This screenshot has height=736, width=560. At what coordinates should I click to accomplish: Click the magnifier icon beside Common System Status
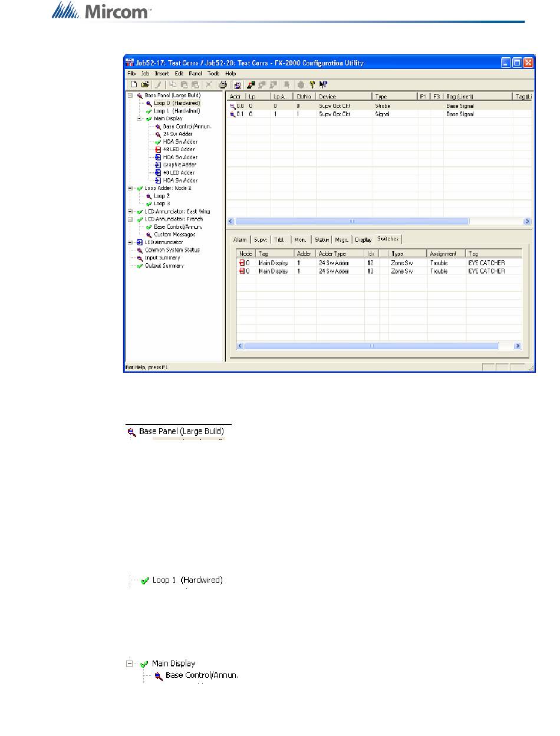pyautogui.click(x=140, y=250)
